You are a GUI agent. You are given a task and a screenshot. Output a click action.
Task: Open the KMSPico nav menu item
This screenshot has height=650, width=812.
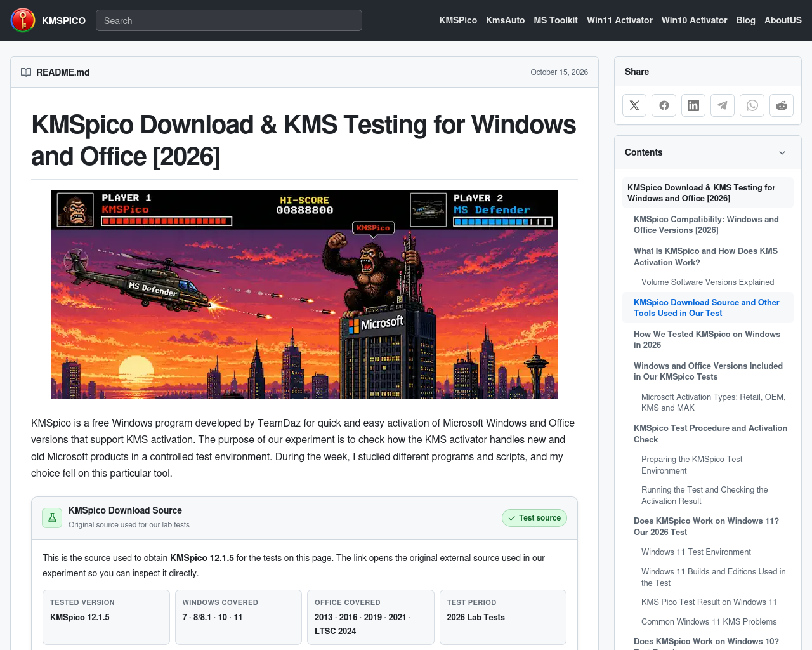[458, 20]
